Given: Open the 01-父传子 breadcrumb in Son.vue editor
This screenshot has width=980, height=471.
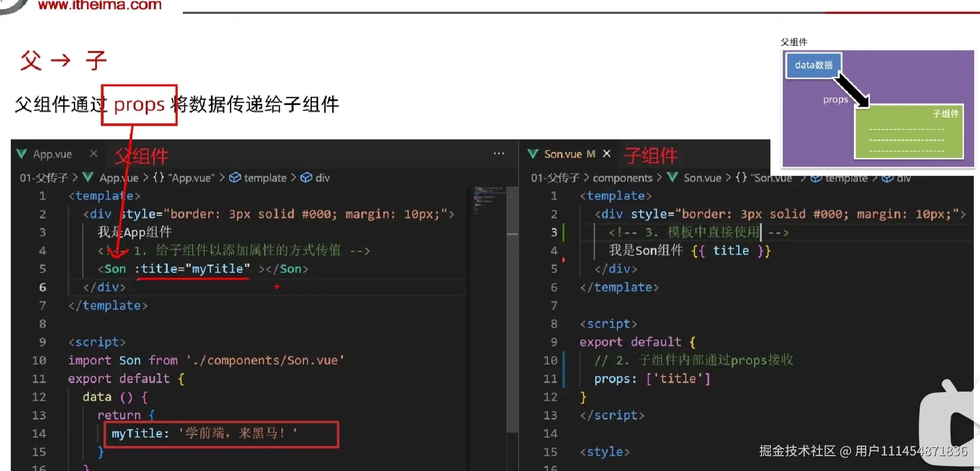Looking at the screenshot, I should pyautogui.click(x=555, y=178).
